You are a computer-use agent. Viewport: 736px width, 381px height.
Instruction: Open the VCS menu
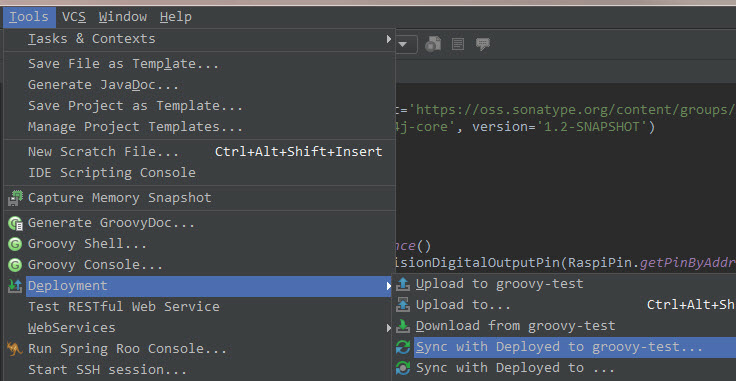(74, 17)
